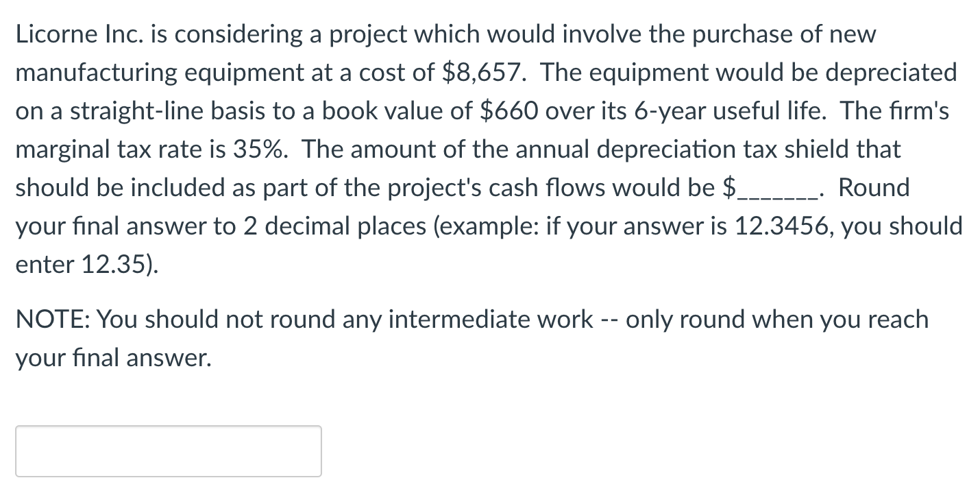Select the blank answer field below the question

tap(168, 451)
